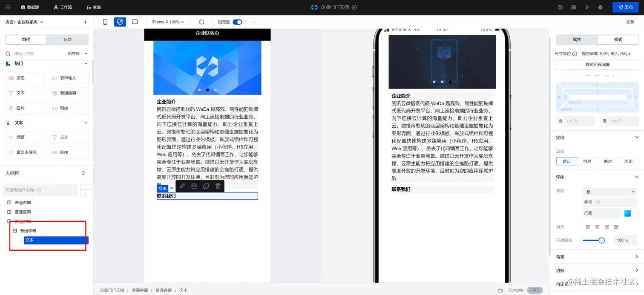The height and width of the screenshot is (295, 644).
Task: Open 工作流 workflow menu
Action: (63, 7)
